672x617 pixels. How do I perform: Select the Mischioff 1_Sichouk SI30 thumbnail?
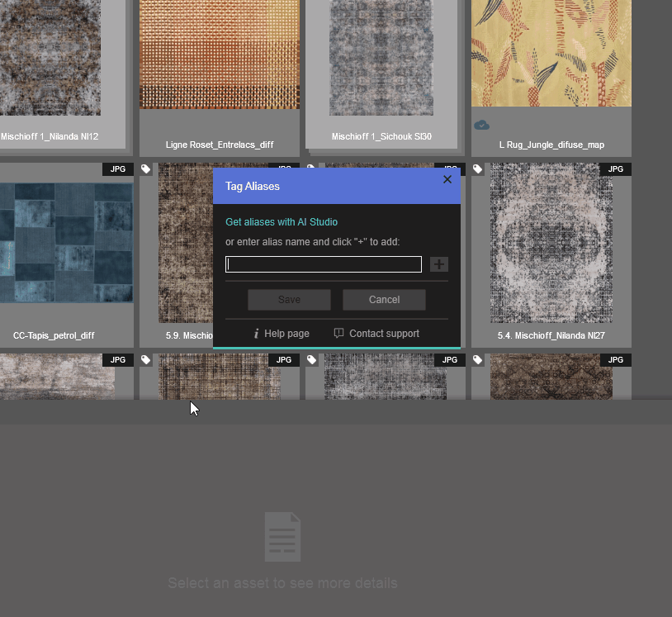coord(381,58)
